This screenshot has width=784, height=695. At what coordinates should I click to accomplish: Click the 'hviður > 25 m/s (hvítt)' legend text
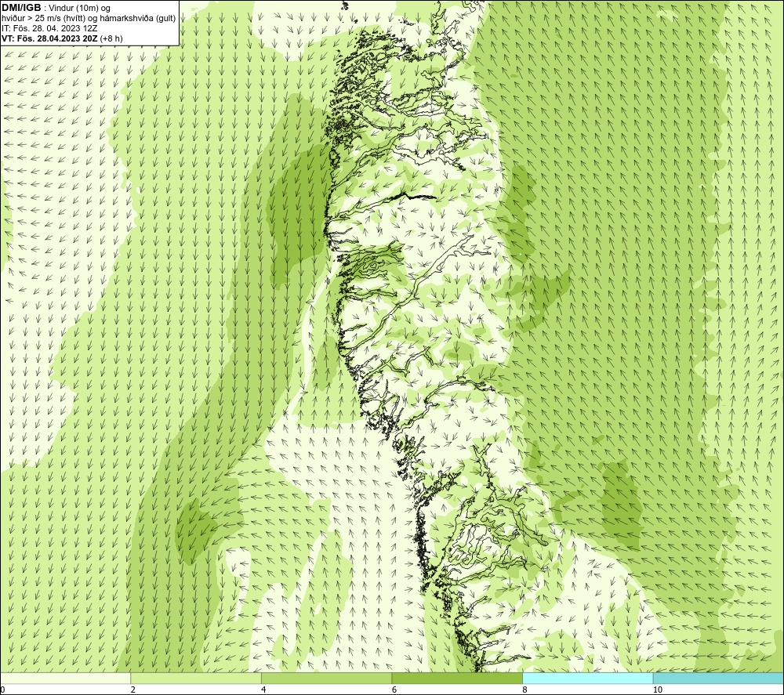(43, 19)
